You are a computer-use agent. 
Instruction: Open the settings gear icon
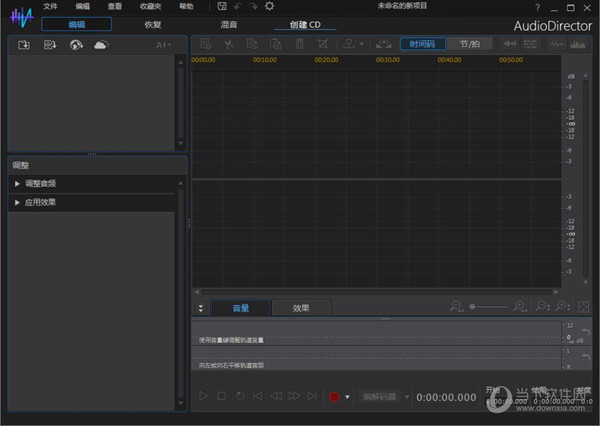269,6
